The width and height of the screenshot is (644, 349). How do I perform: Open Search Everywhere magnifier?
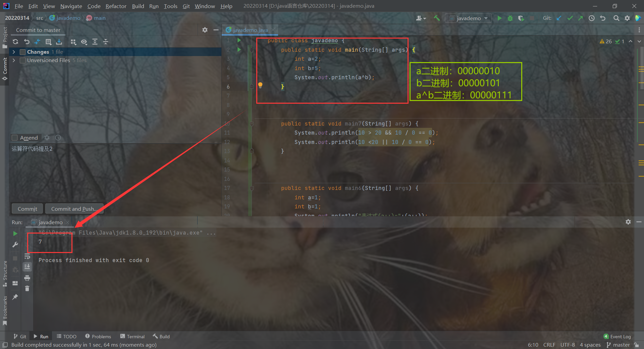tap(616, 18)
